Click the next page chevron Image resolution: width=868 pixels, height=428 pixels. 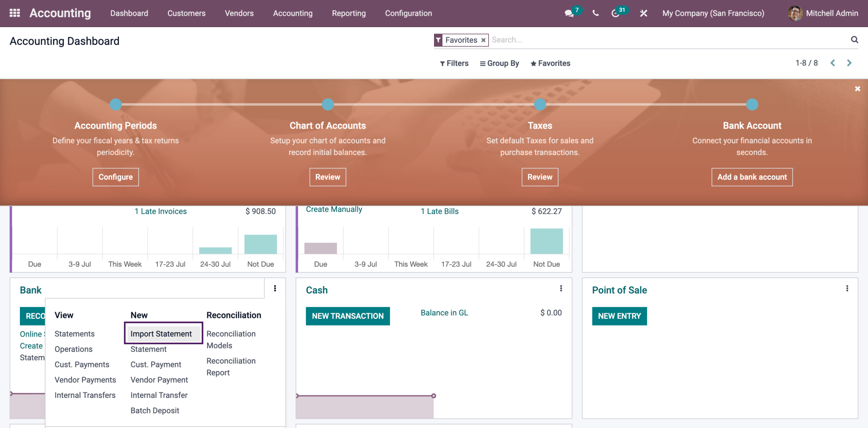[849, 63]
